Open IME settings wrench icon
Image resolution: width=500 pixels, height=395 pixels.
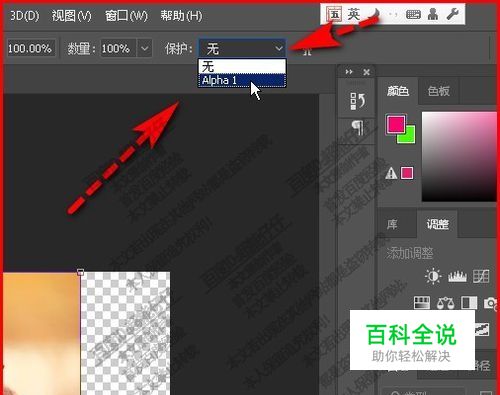[452, 14]
